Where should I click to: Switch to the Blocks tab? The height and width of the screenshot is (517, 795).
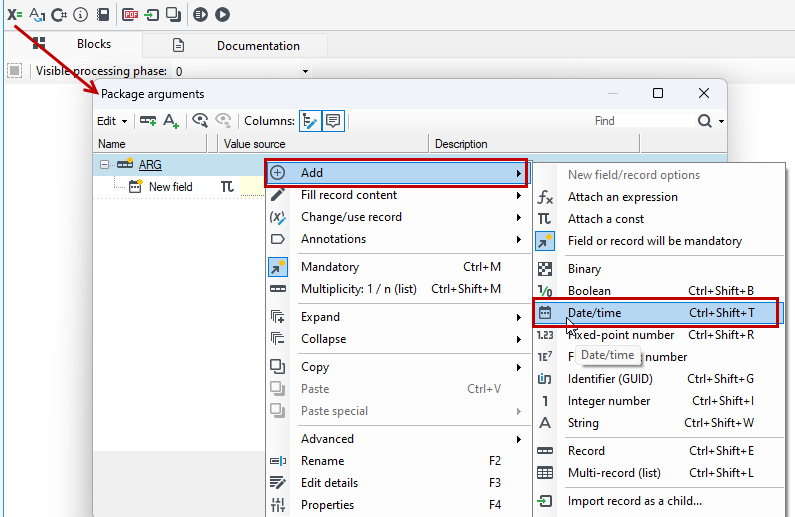pyautogui.click(x=73, y=44)
